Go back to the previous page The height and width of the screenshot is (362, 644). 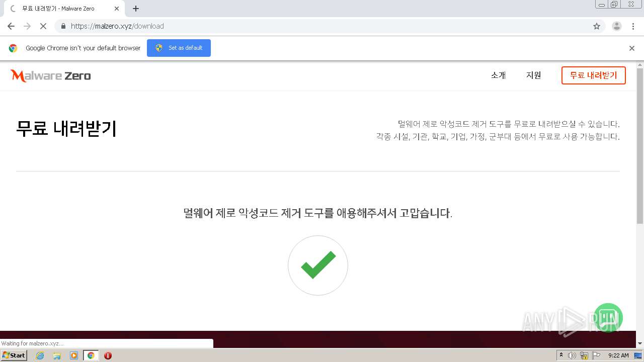(11, 26)
